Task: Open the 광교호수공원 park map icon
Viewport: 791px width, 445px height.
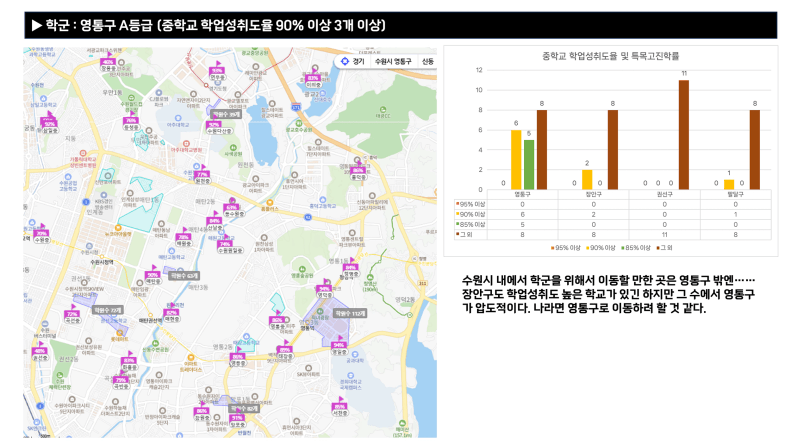Action: pyautogui.click(x=299, y=123)
